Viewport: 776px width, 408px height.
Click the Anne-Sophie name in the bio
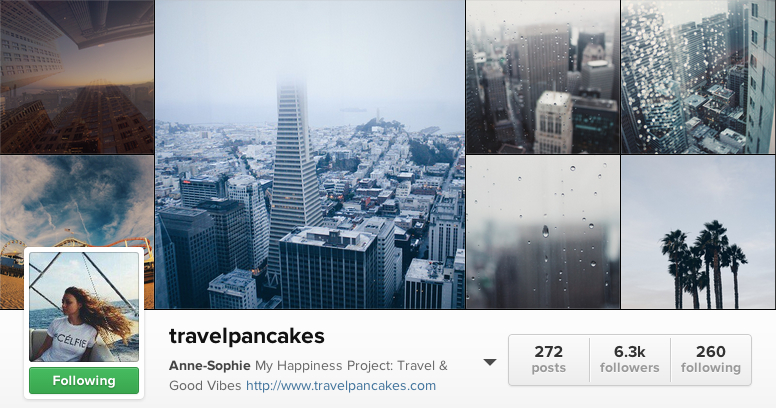click(x=209, y=366)
